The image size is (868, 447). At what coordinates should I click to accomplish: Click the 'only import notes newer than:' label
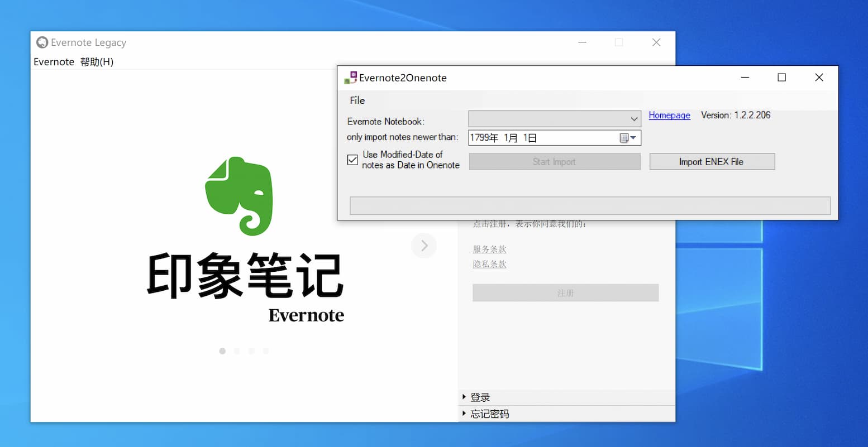[x=402, y=137]
